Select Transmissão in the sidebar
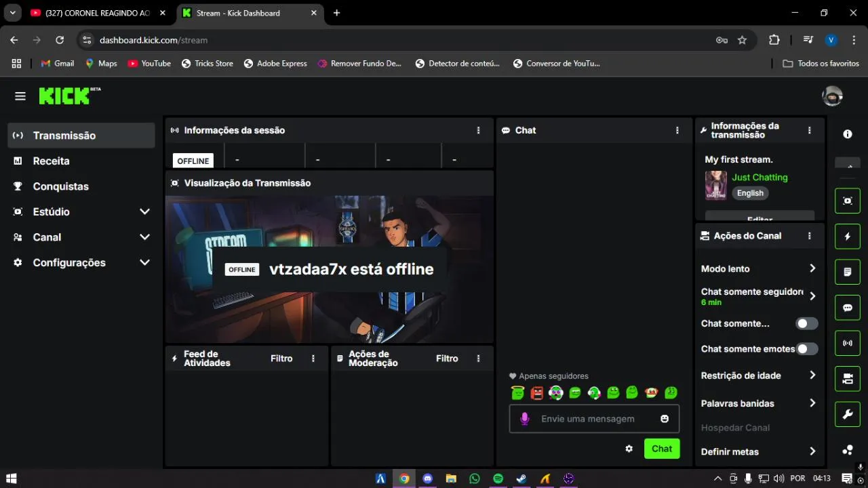868x488 pixels. (82, 136)
